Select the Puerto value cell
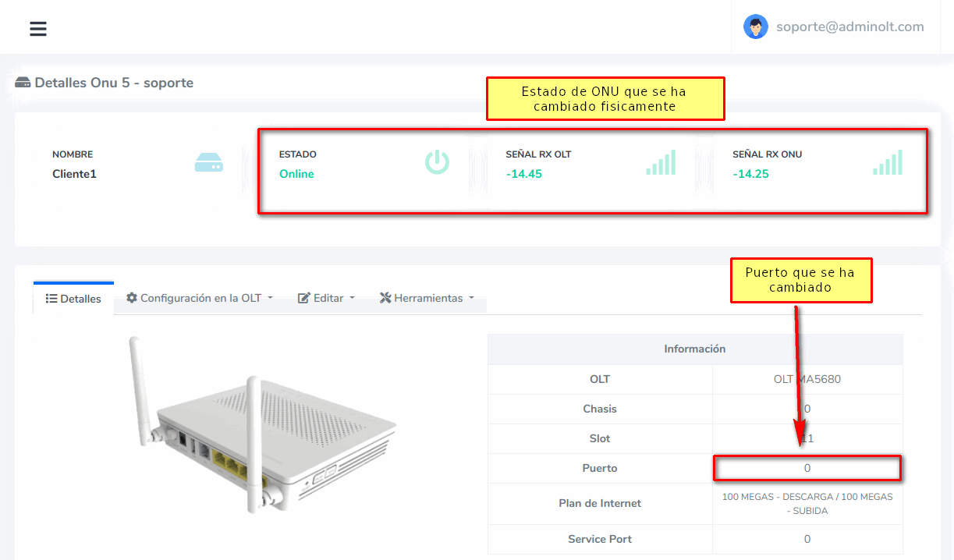 pos(807,468)
